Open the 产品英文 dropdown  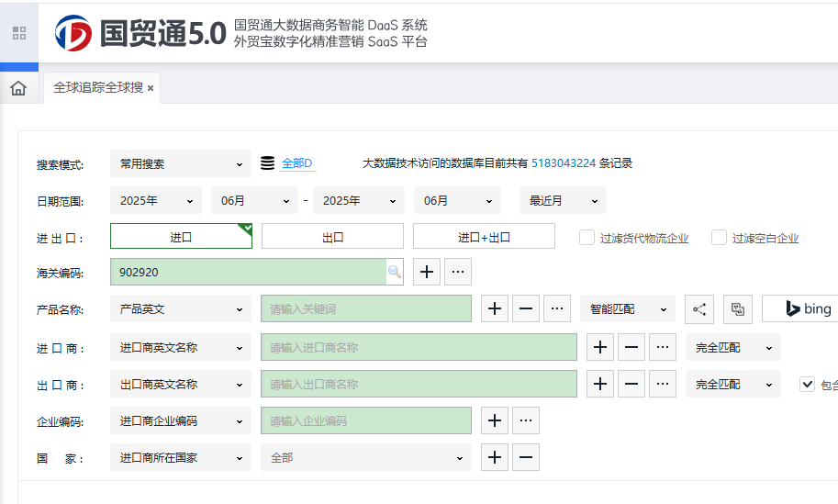181,309
